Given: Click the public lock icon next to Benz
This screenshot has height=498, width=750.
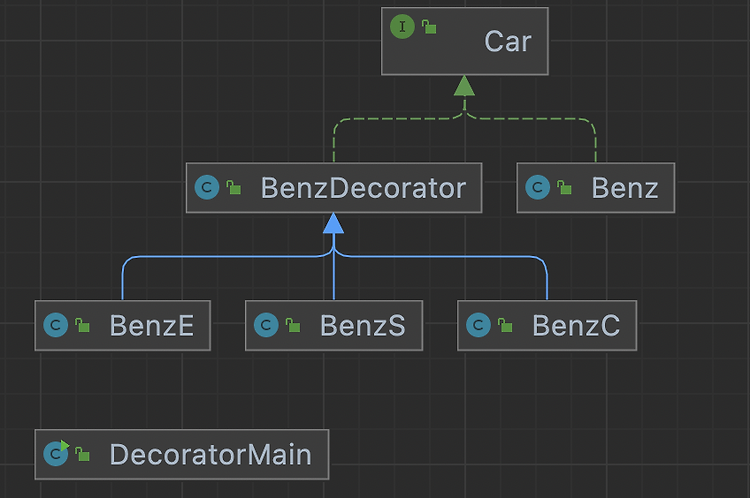Looking at the screenshot, I should pos(564,188).
